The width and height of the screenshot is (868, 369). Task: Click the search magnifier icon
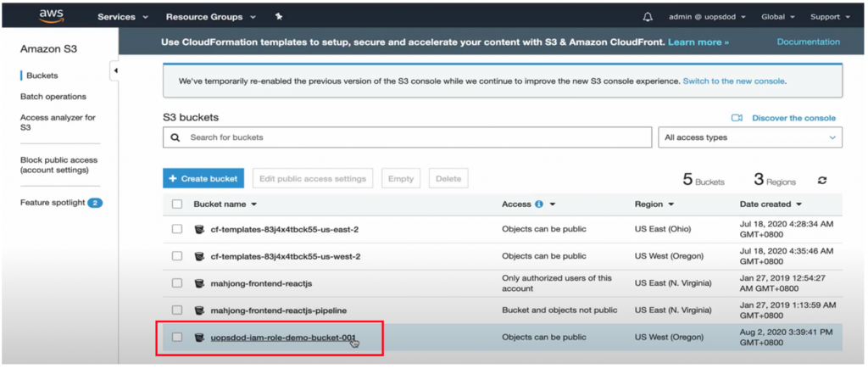pyautogui.click(x=175, y=137)
